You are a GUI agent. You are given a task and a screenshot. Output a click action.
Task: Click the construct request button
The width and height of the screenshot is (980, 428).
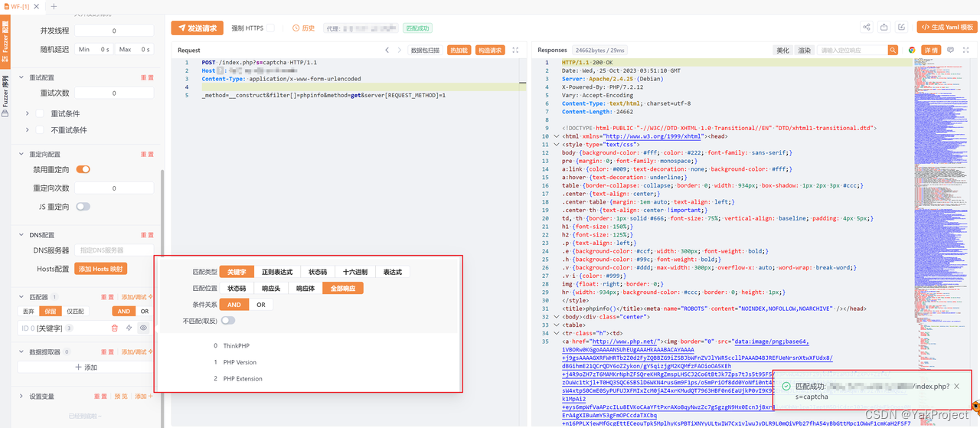point(490,50)
